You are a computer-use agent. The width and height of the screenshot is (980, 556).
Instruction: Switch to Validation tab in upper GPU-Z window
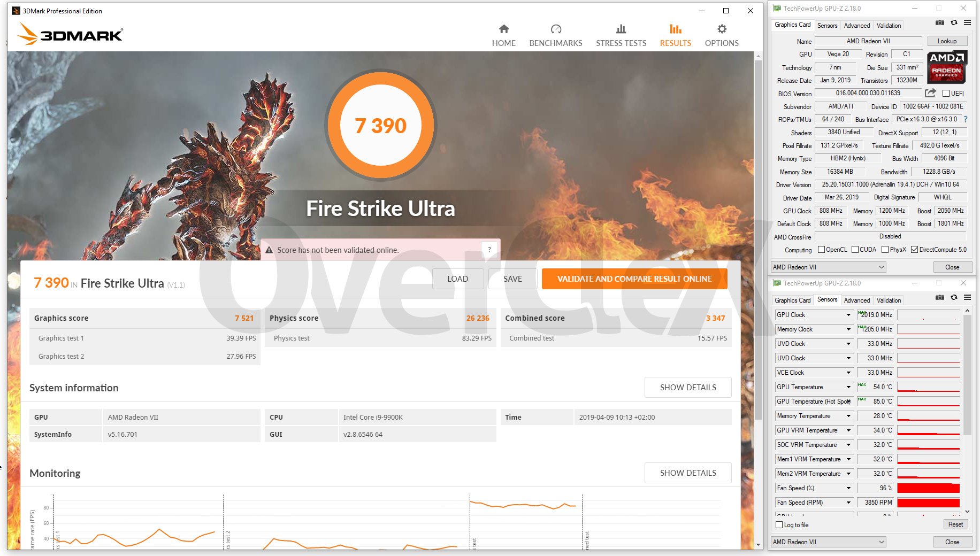[x=889, y=26]
